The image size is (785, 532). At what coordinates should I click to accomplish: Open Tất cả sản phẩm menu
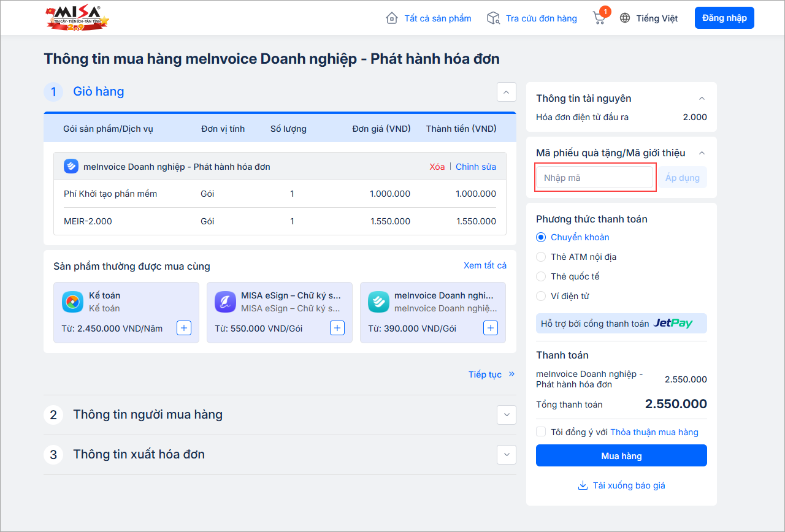tap(429, 18)
